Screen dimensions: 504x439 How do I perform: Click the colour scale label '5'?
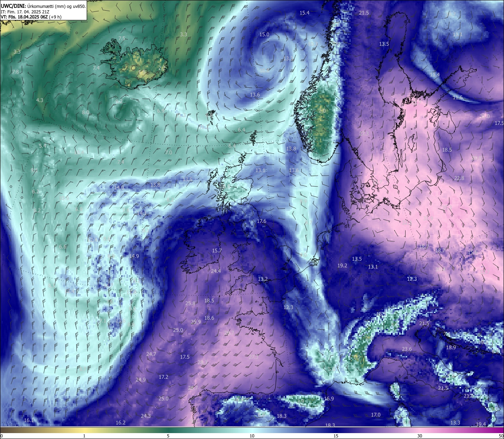coord(168,436)
